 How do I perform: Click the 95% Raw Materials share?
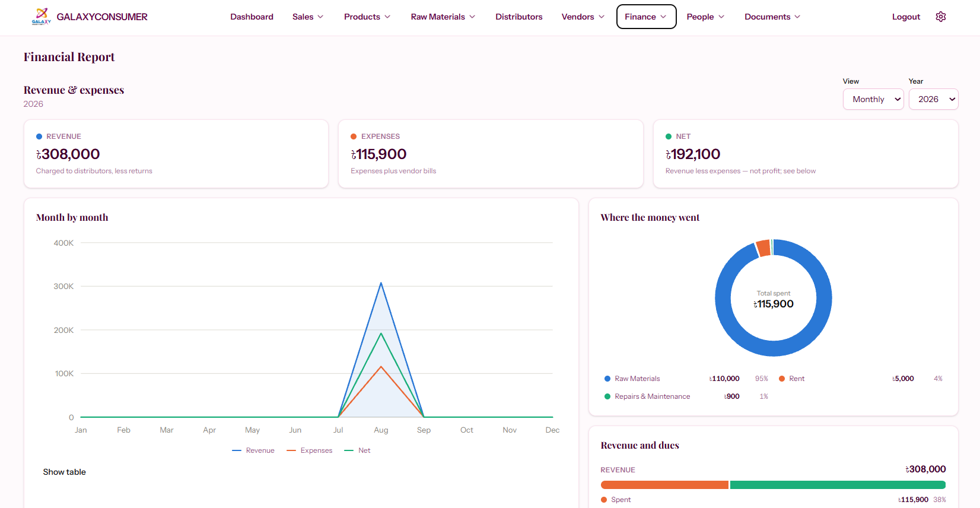(762, 379)
